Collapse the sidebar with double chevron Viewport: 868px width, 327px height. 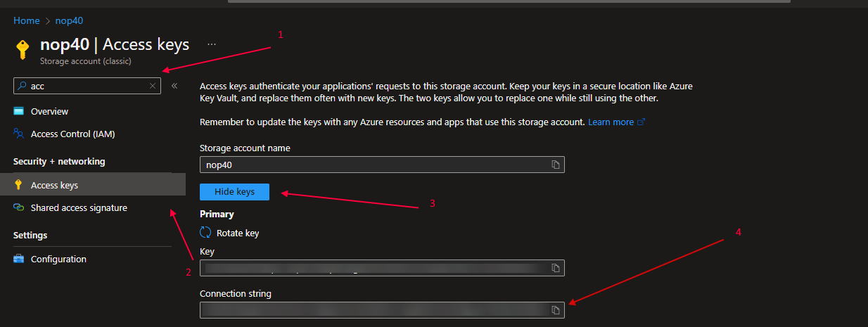coord(174,86)
